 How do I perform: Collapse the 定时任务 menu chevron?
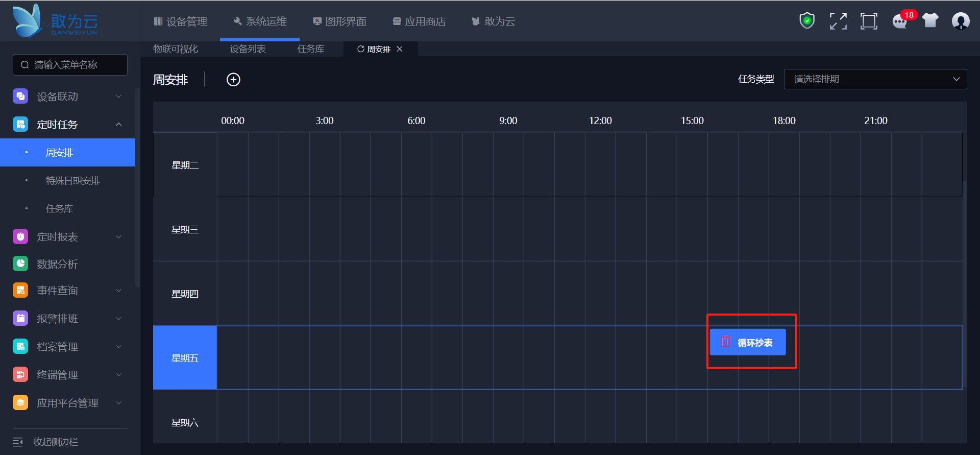coord(119,124)
